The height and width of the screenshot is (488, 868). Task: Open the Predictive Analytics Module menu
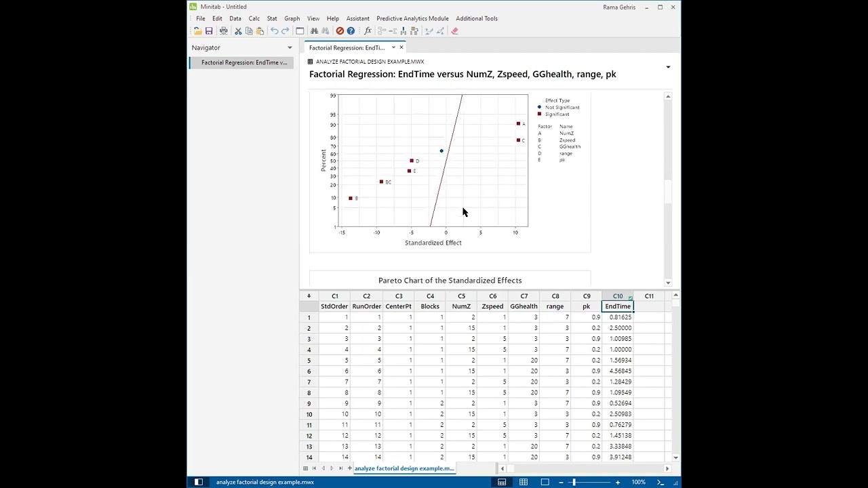point(412,18)
